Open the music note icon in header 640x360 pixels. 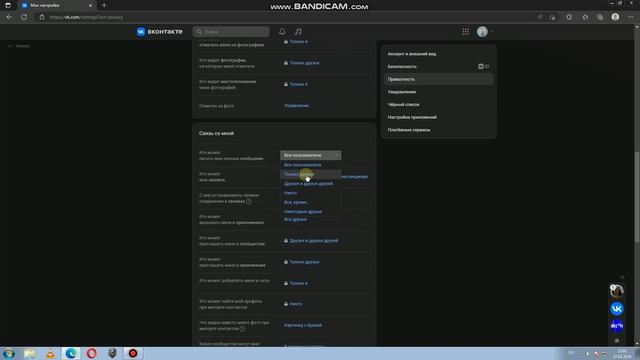click(298, 31)
